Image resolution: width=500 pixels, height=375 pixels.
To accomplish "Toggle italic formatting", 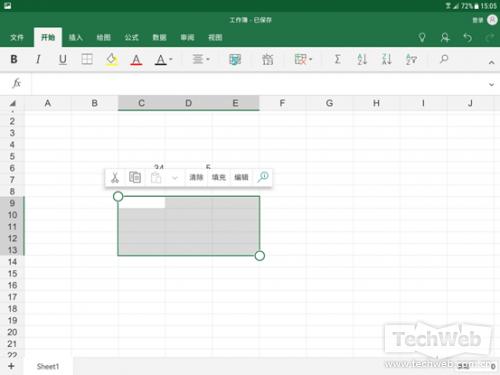I will 38,59.
